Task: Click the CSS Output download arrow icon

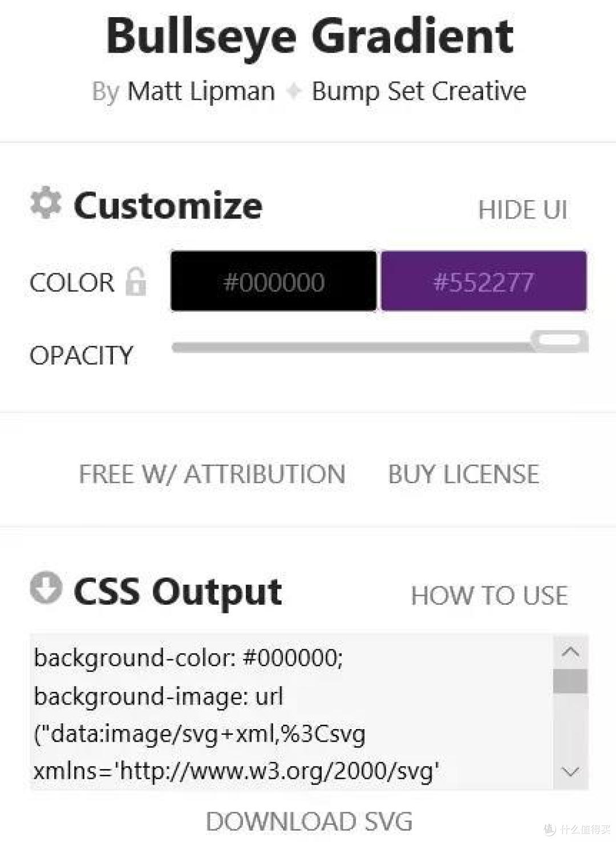Action: click(46, 587)
